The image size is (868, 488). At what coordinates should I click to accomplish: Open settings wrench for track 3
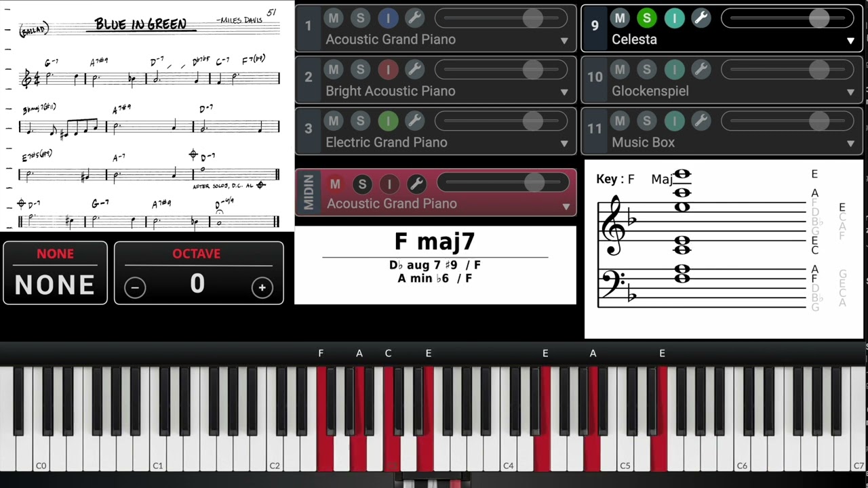pyautogui.click(x=414, y=121)
